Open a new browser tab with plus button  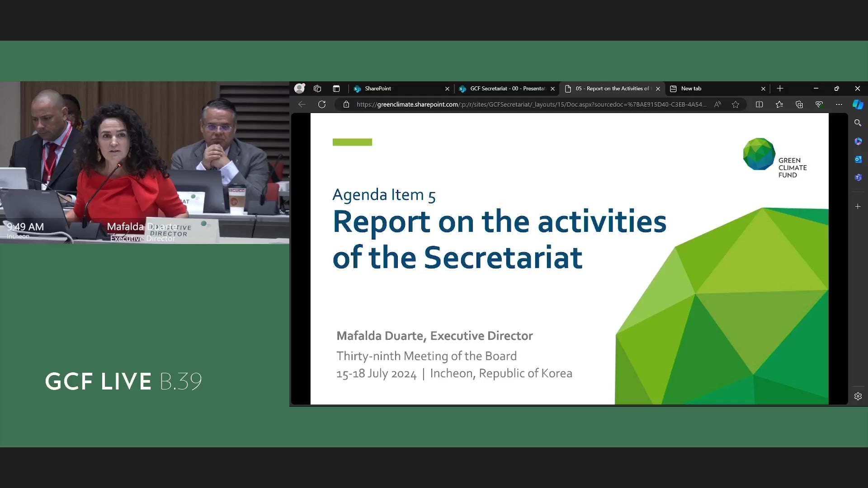point(780,89)
